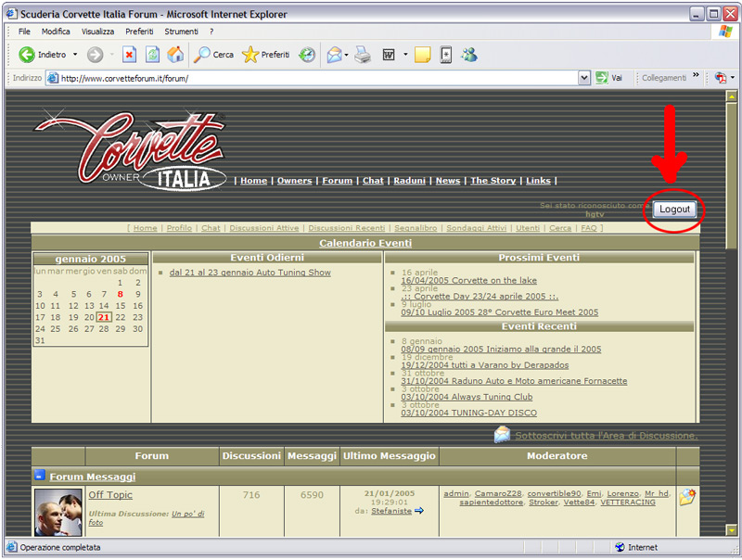Open the ? help menu

tap(211, 32)
